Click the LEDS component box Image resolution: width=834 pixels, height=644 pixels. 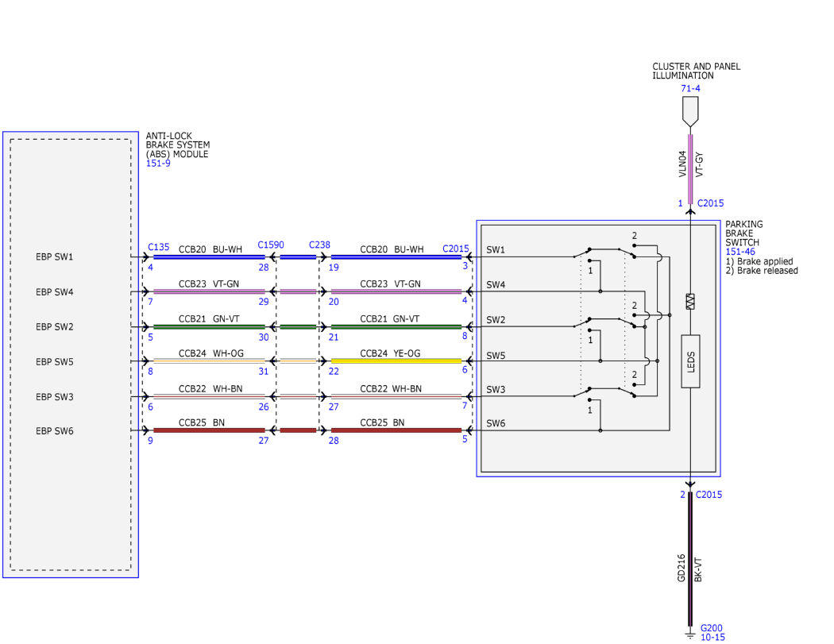click(690, 361)
